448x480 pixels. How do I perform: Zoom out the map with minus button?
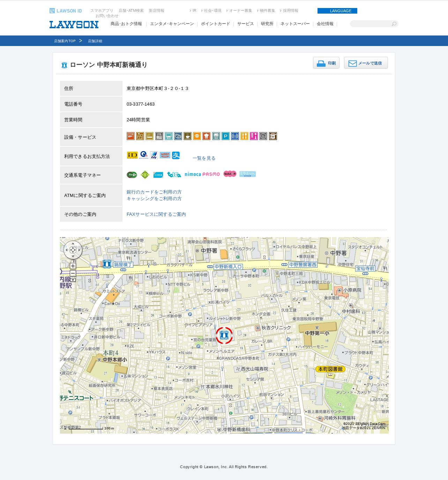point(73,273)
